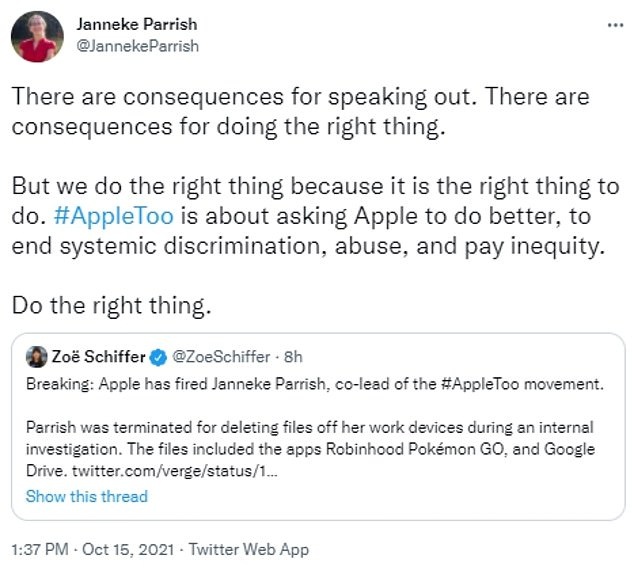This screenshot has height=574, width=634.
Task: Click the final 'Do the right thing.' line
Action: pos(112,307)
